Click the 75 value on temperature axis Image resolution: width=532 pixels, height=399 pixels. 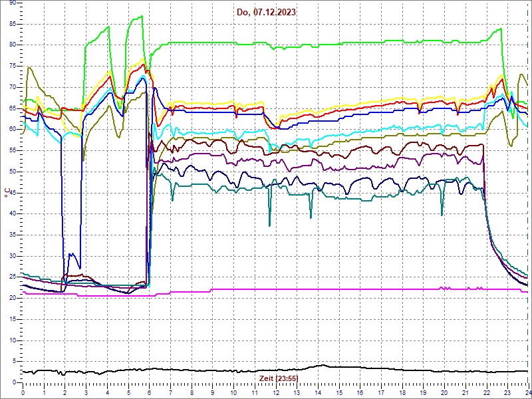[x=13, y=66]
